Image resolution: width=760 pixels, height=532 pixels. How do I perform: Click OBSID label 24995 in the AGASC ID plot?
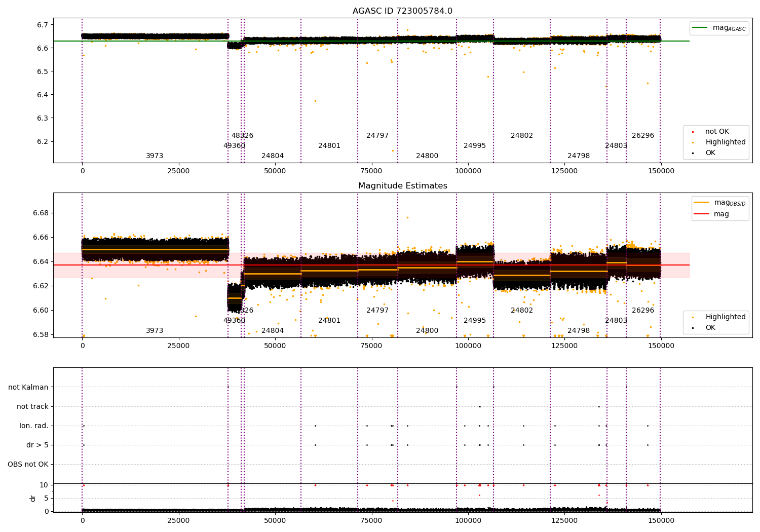click(x=475, y=146)
